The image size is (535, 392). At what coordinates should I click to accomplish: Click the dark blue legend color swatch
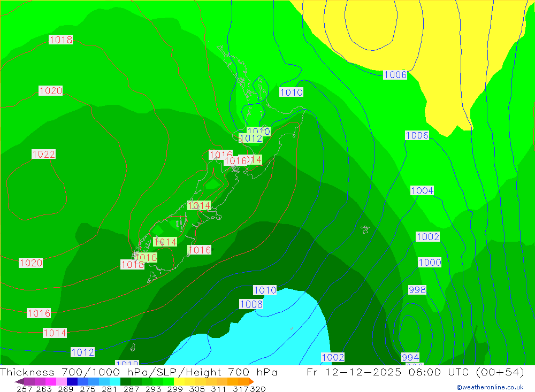72,381
